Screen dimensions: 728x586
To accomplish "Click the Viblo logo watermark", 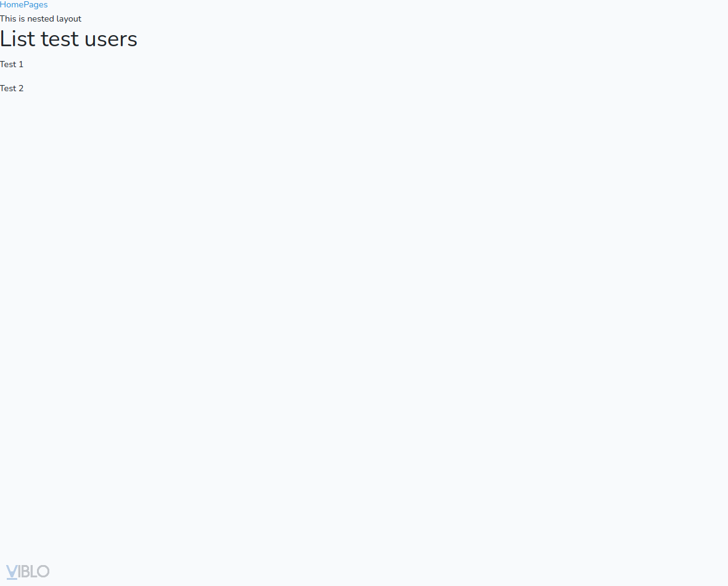I will (28, 571).
